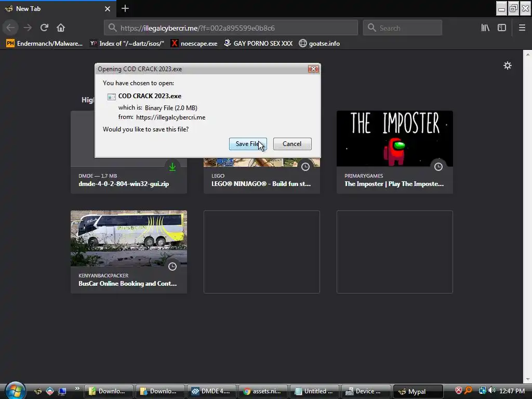532x399 pixels.
Task: Open goatse.info bookmark
Action: coord(320,44)
